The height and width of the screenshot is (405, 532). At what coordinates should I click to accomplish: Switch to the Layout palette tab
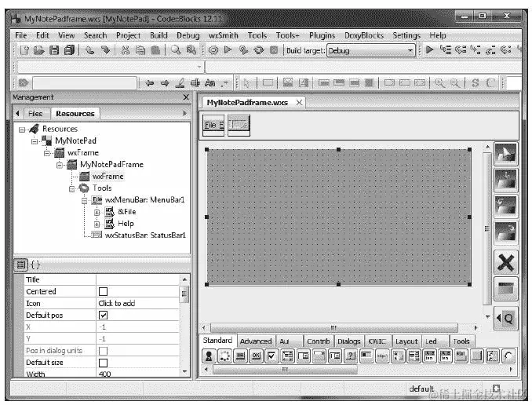pos(406,341)
